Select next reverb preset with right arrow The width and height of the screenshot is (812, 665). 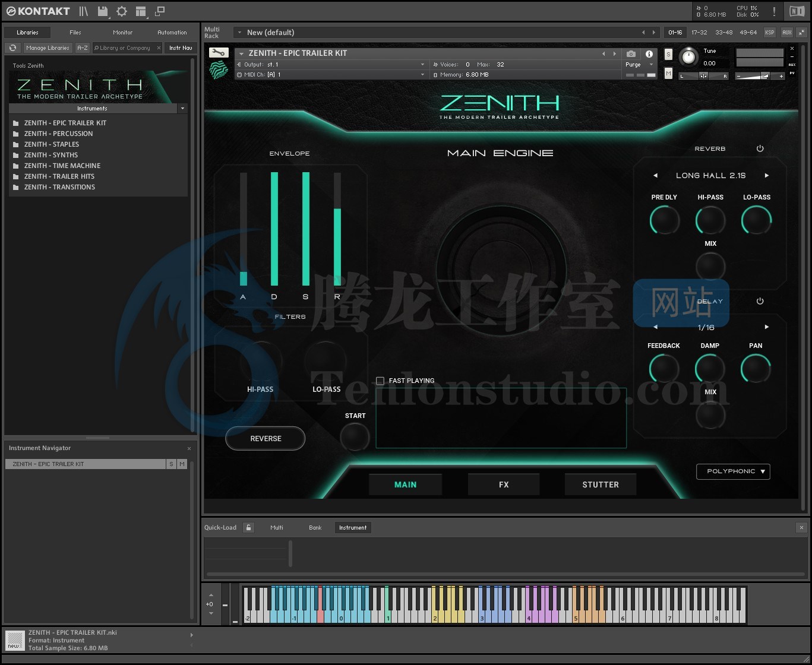767,176
